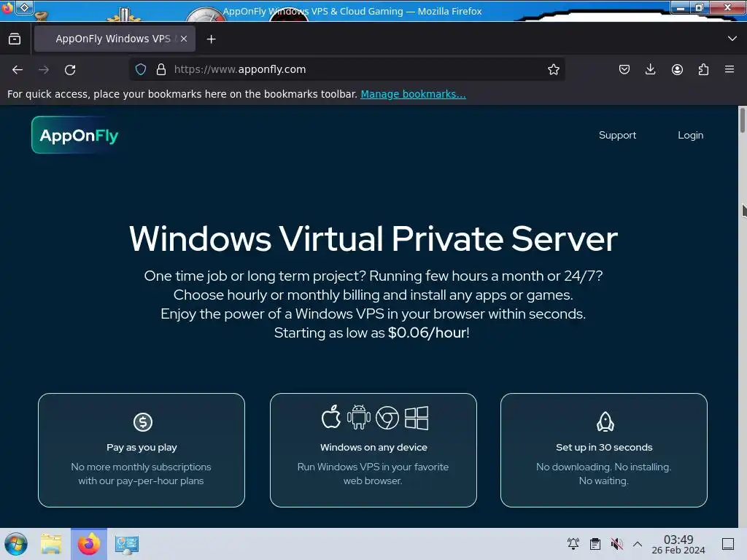Open the Manage bookmarks link
Image resolution: width=747 pixels, height=560 pixels.
tap(413, 94)
